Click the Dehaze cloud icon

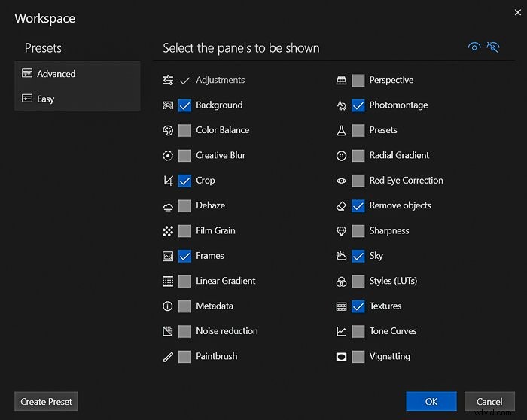pos(168,206)
